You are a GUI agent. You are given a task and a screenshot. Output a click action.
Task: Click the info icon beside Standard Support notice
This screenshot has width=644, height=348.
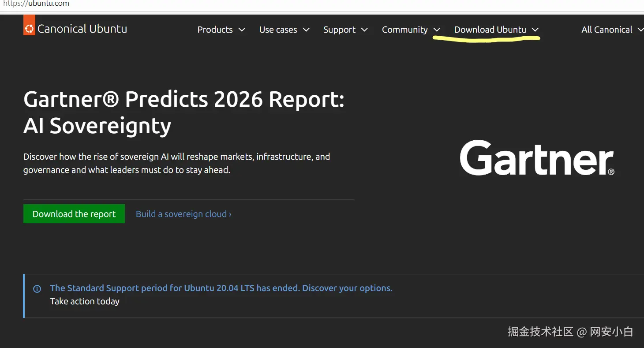pyautogui.click(x=37, y=289)
